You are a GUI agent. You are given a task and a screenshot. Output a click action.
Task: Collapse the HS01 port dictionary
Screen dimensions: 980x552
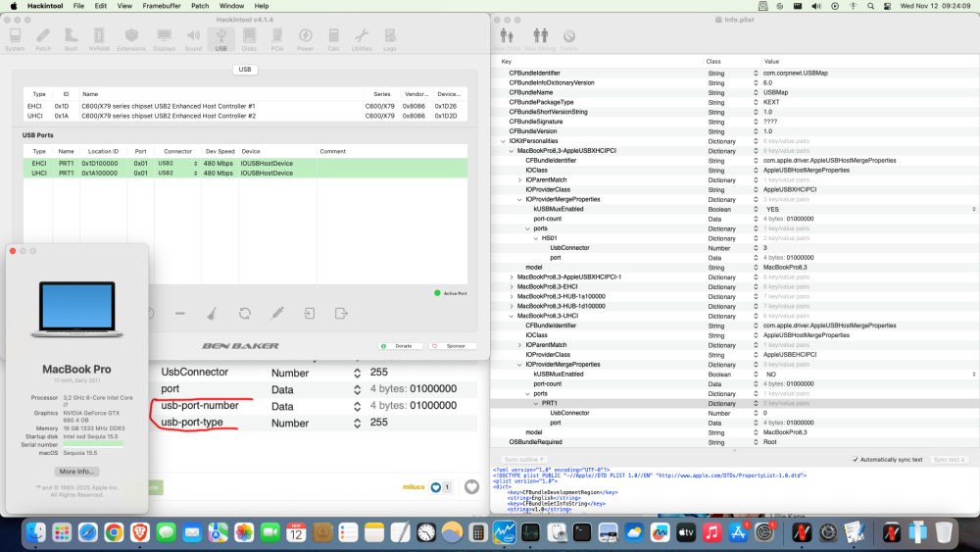coord(536,238)
